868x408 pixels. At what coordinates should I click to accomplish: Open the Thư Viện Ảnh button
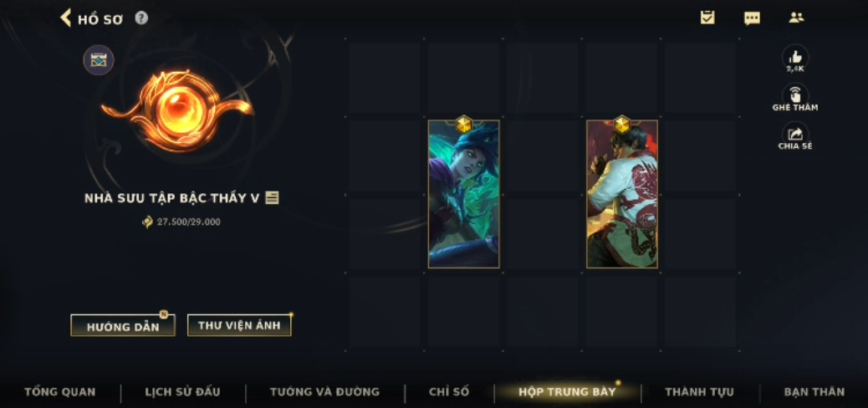pos(239,325)
